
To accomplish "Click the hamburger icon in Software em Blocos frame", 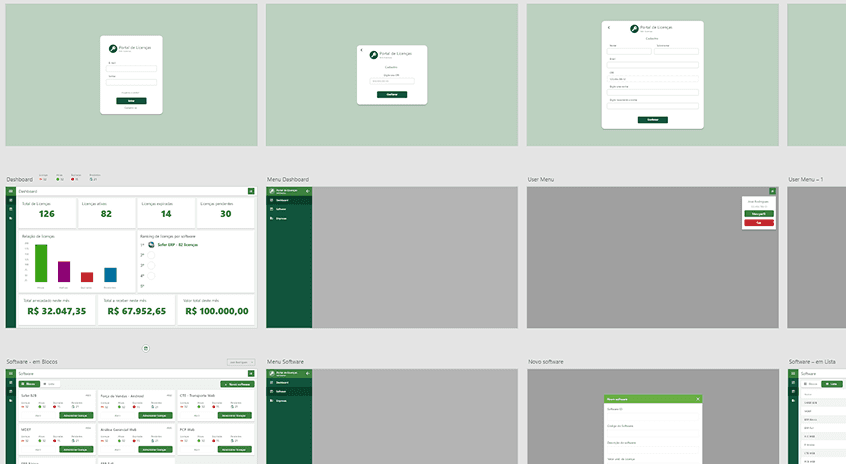I will pos(11,373).
